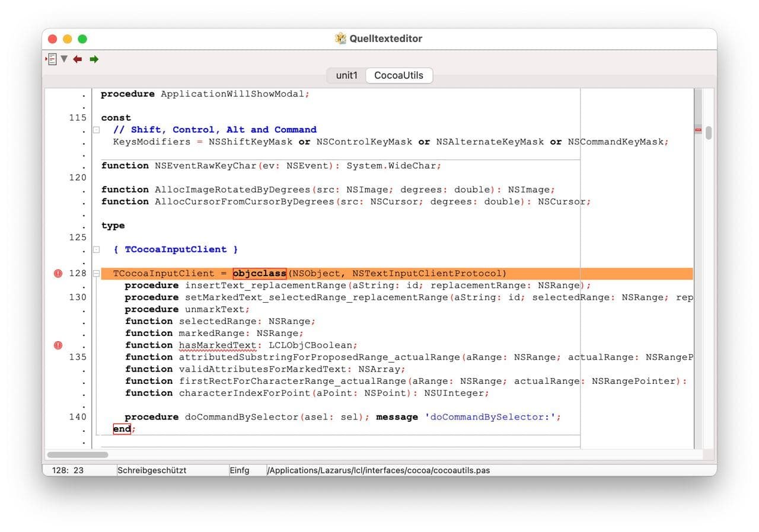The image size is (759, 532).
Task: Click the NSTextInputClientProtocol identifier
Action: coord(427,273)
